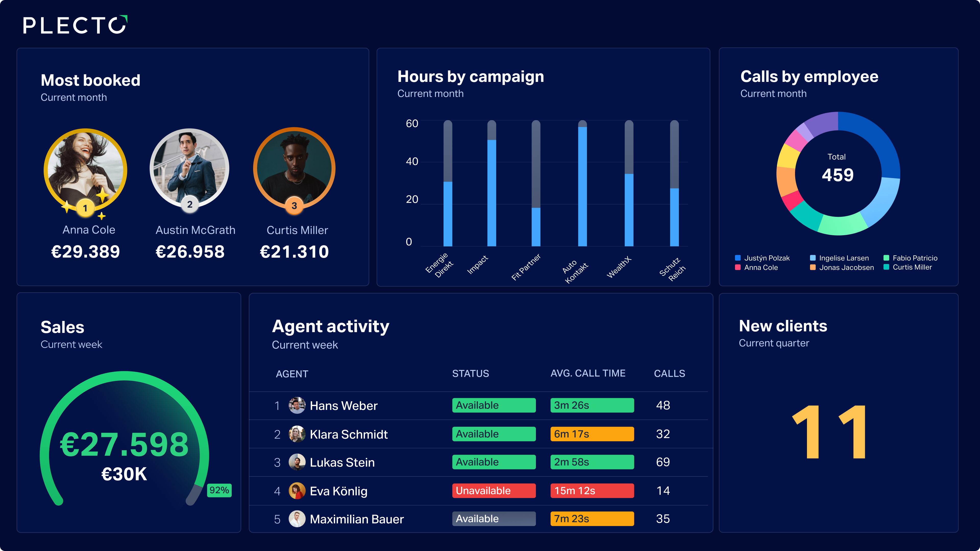
Task: Click Eva Könlig's avatar icon
Action: (x=297, y=491)
